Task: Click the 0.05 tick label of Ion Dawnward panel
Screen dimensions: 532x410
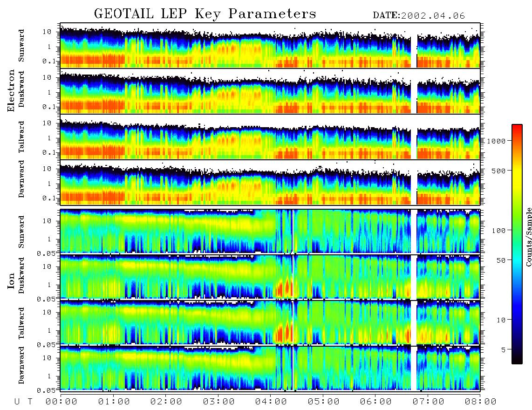Action: pos(46,390)
